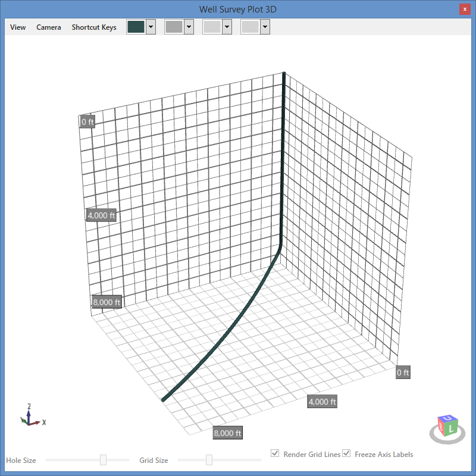This screenshot has width=476, height=476.
Task: Open dropdown arrow beside dark teal swatch
Action: coord(151,27)
